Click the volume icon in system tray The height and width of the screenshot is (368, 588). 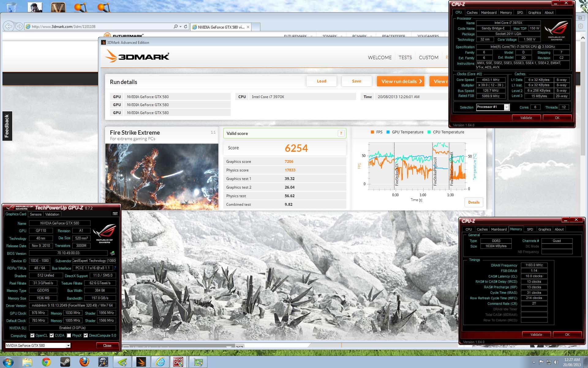tap(556, 362)
